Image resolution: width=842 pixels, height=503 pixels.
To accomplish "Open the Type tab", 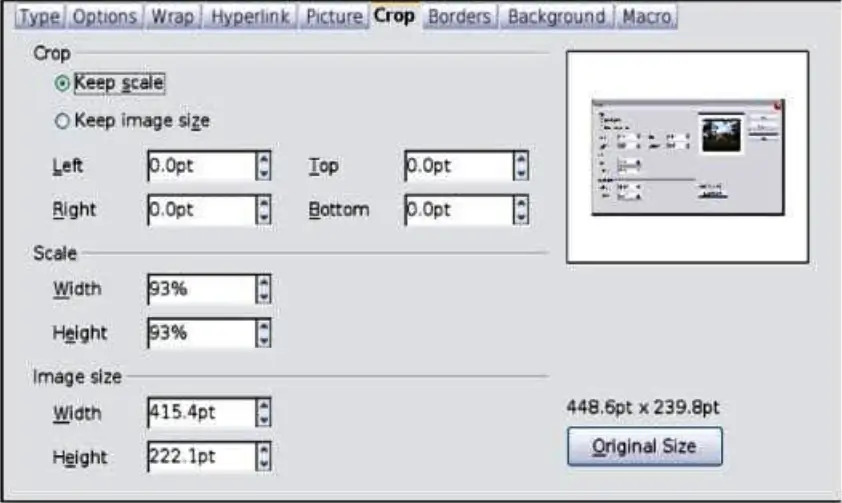I will [40, 17].
